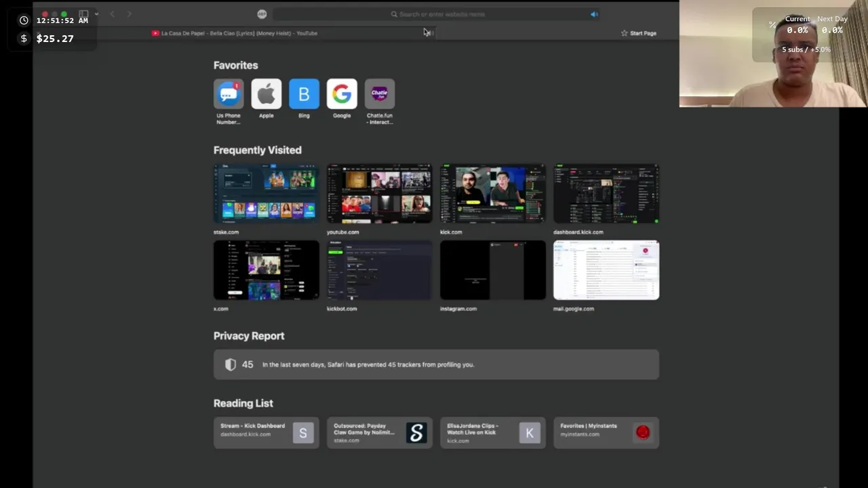Click the YouTube favicon on the tab
The height and width of the screenshot is (488, 868).
[155, 33]
